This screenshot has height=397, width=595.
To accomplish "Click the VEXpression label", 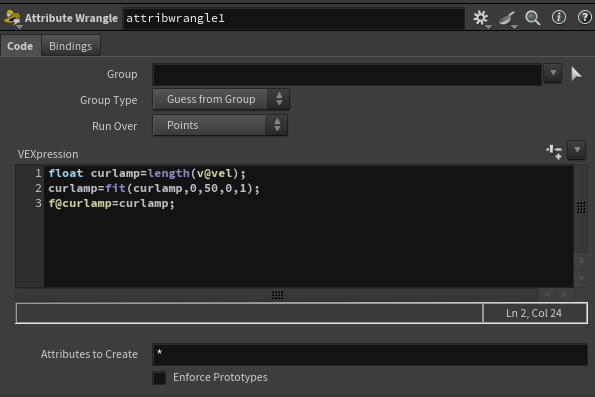I will click(48, 154).
